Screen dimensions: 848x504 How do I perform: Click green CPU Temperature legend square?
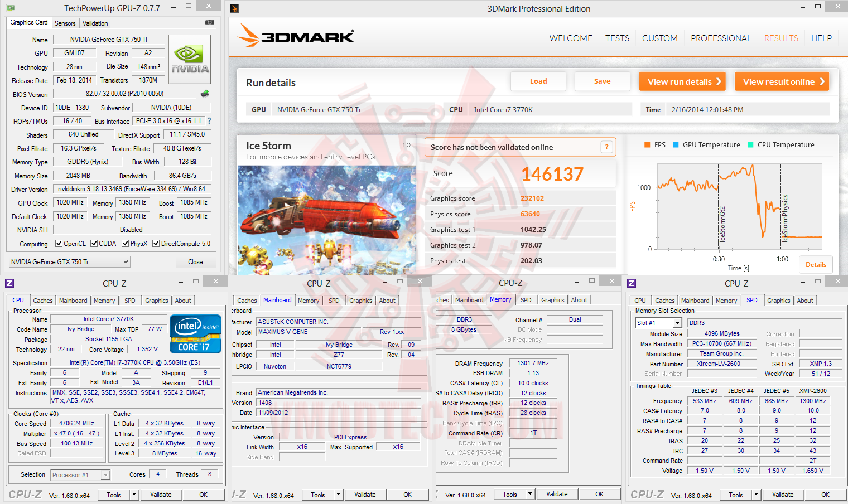pyautogui.click(x=750, y=145)
